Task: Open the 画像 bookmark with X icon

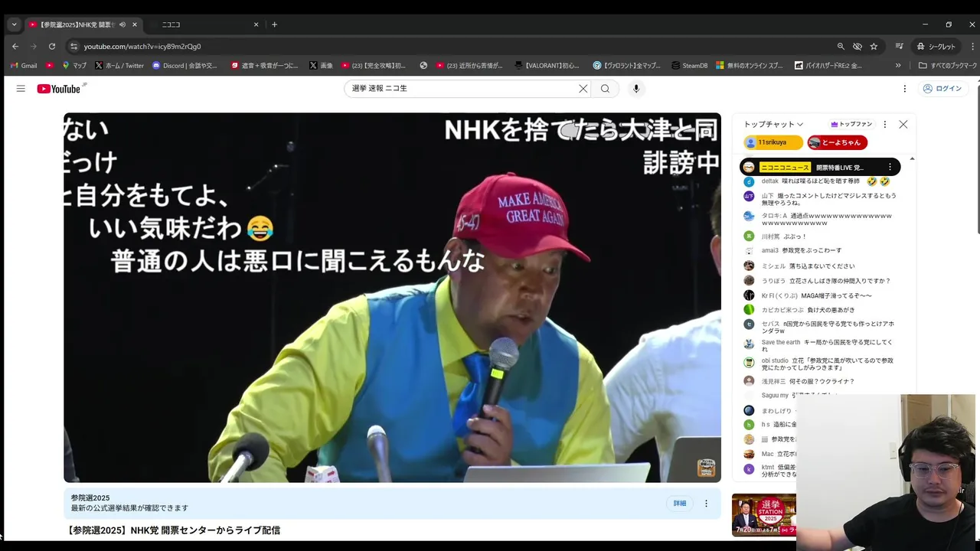Action: point(322,66)
